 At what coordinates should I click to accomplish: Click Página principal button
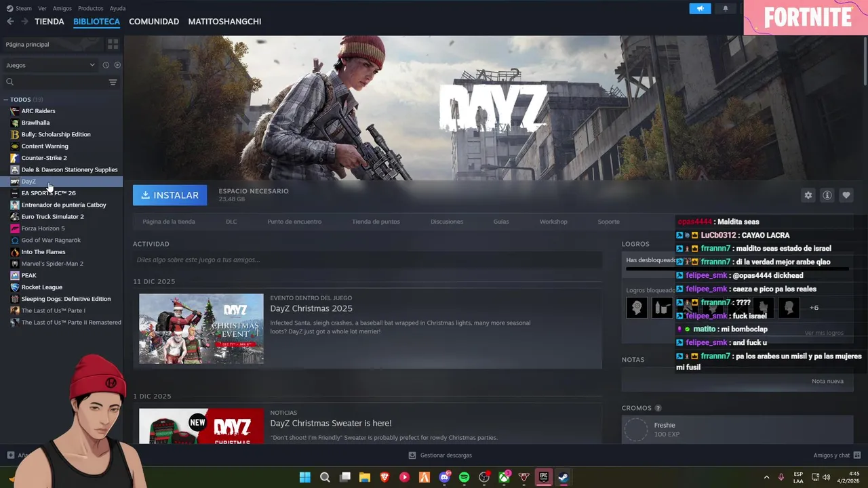(52, 44)
